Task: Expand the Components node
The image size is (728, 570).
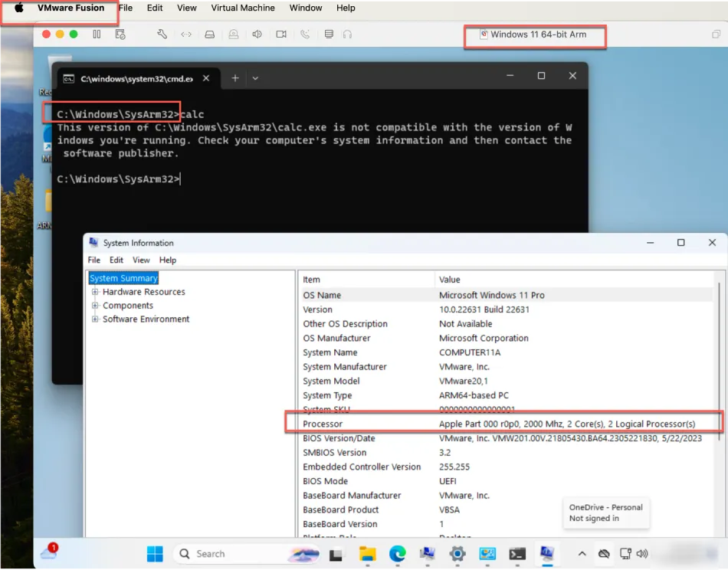Action: coord(95,306)
